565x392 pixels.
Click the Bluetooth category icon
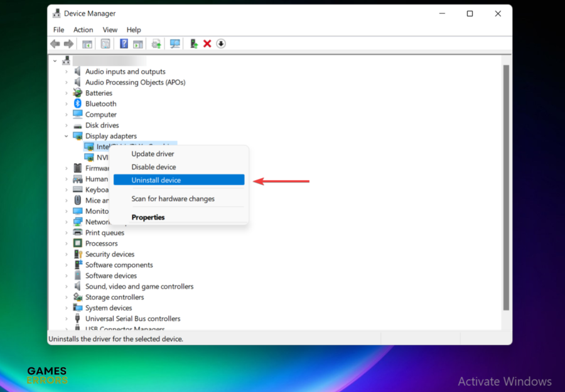(x=78, y=103)
